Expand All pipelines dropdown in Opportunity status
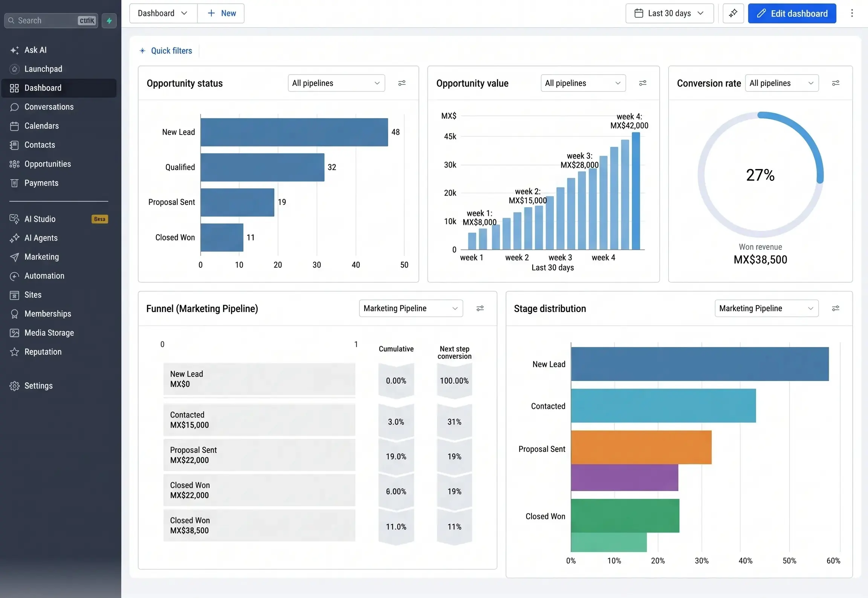Screen dimensions: 868x598 pos(336,83)
